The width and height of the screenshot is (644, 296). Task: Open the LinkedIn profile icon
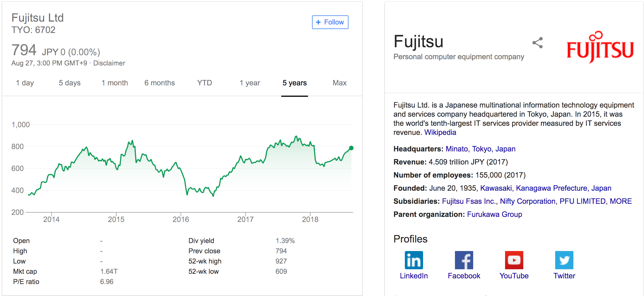pos(414,260)
